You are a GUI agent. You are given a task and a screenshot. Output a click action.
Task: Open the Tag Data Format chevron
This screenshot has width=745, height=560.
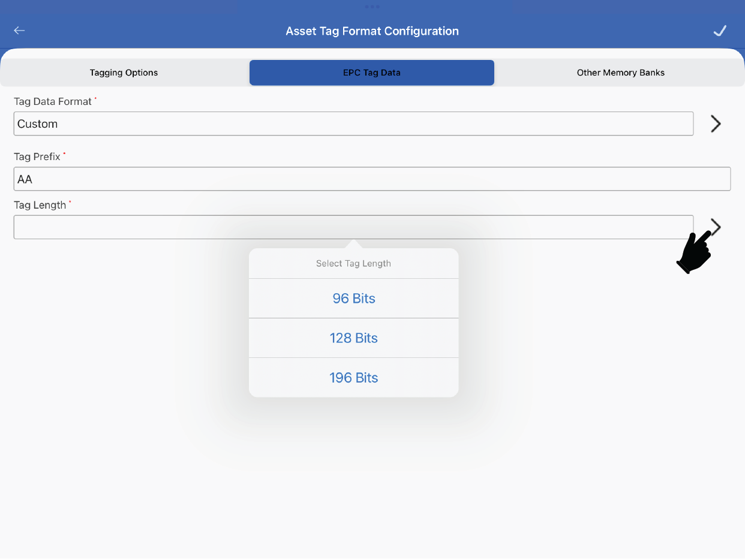(x=715, y=124)
